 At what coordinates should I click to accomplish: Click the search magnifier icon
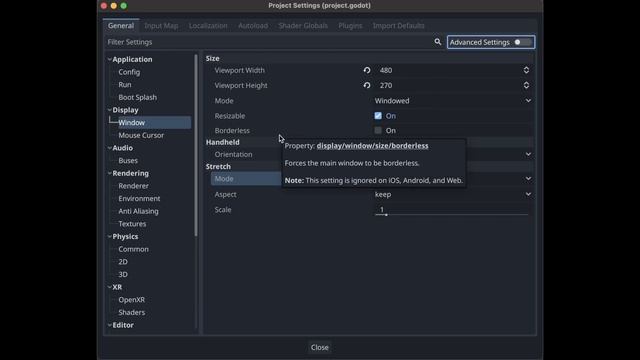(x=438, y=42)
